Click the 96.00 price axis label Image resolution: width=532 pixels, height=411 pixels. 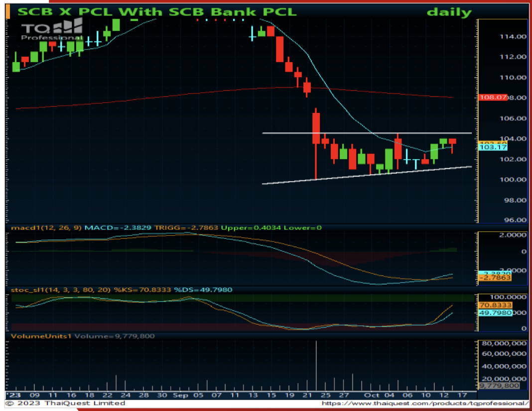pos(516,220)
